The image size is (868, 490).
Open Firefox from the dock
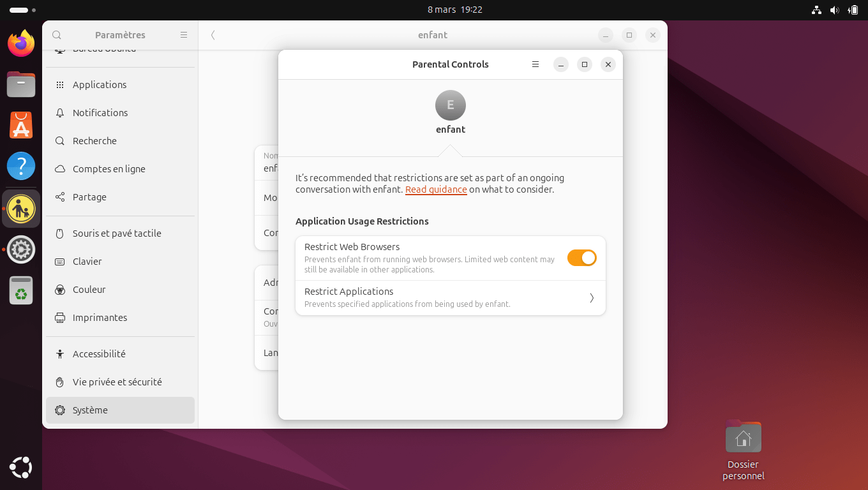click(21, 43)
